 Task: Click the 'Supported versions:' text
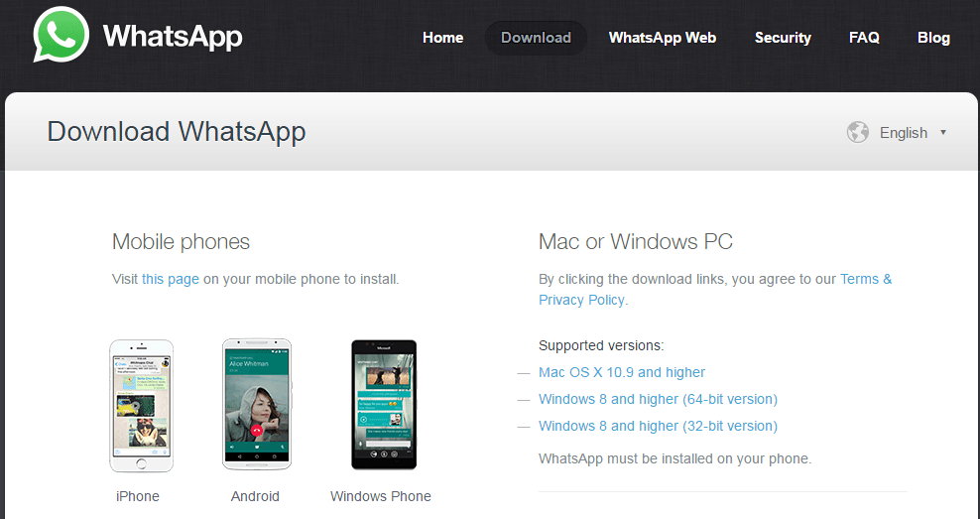click(x=601, y=345)
